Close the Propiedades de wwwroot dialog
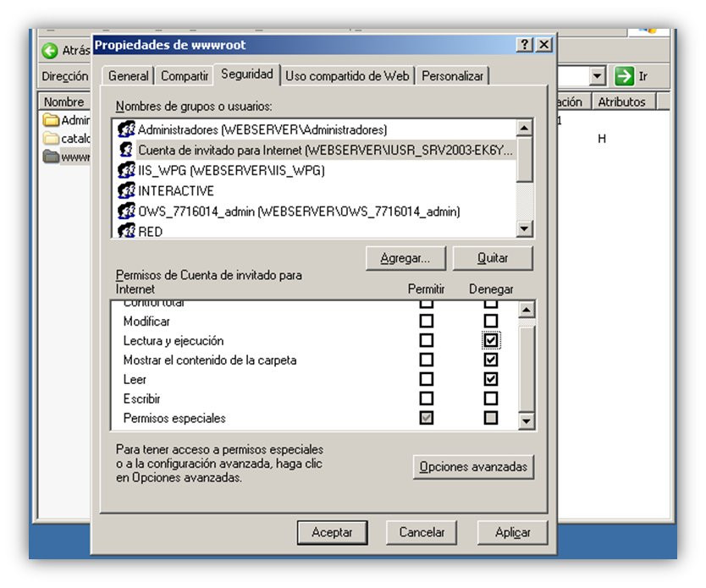Viewport: 706px width, 588px height. pyautogui.click(x=544, y=45)
